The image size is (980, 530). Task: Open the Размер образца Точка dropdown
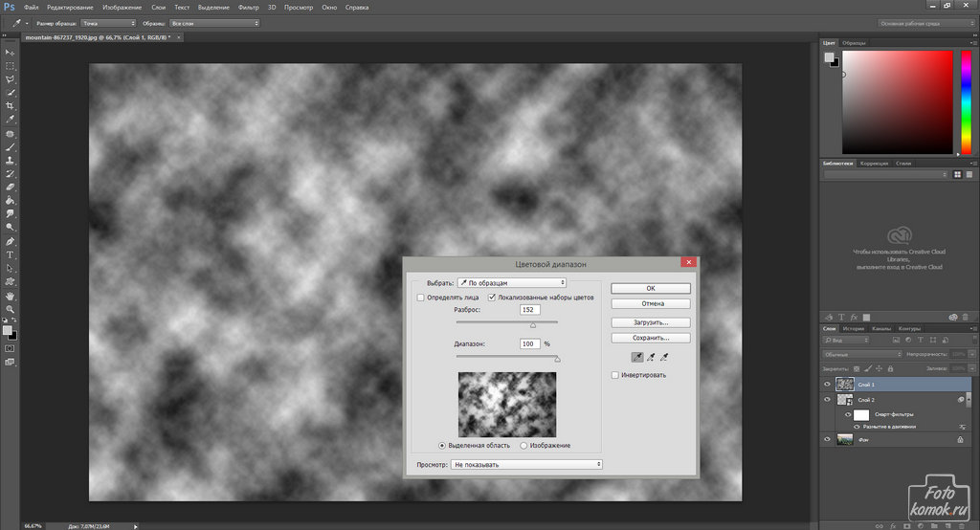pos(108,23)
